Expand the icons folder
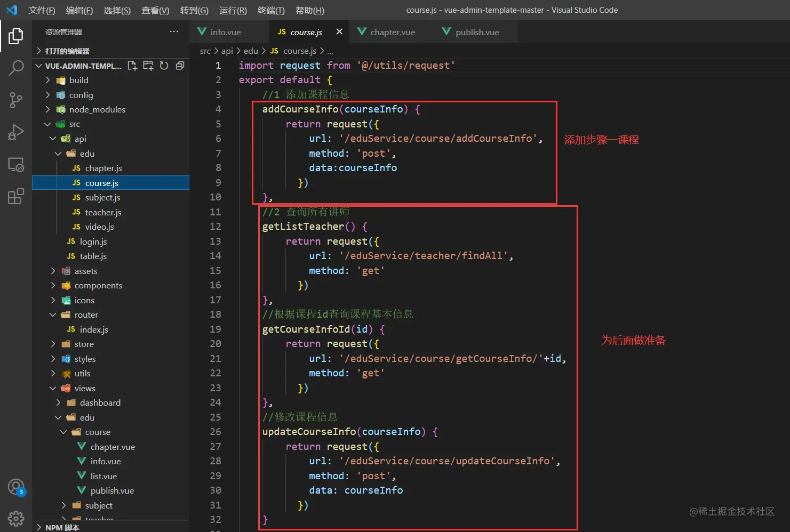This screenshot has height=532, width=790. tap(110, 300)
